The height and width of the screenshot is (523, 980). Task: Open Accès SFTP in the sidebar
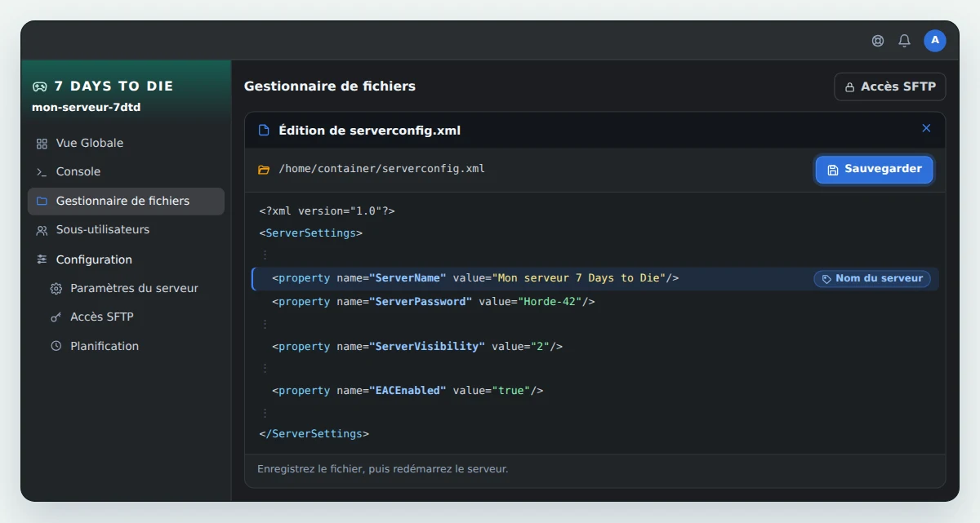pyautogui.click(x=133, y=317)
